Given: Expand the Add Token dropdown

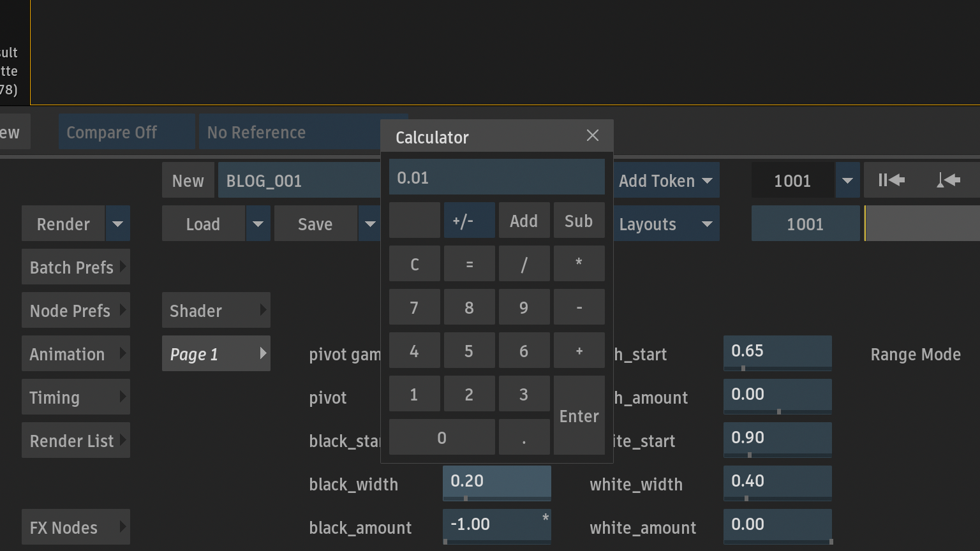Looking at the screenshot, I should pyautogui.click(x=665, y=180).
